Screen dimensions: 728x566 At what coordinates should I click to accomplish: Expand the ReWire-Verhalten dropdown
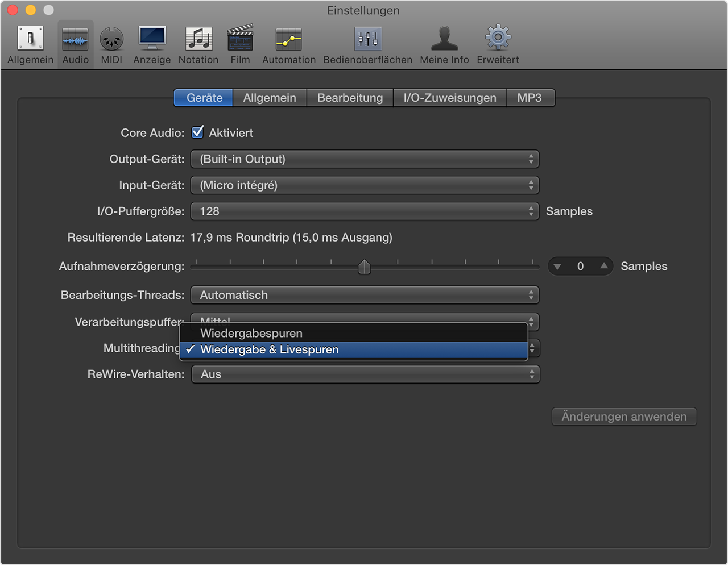(x=365, y=374)
